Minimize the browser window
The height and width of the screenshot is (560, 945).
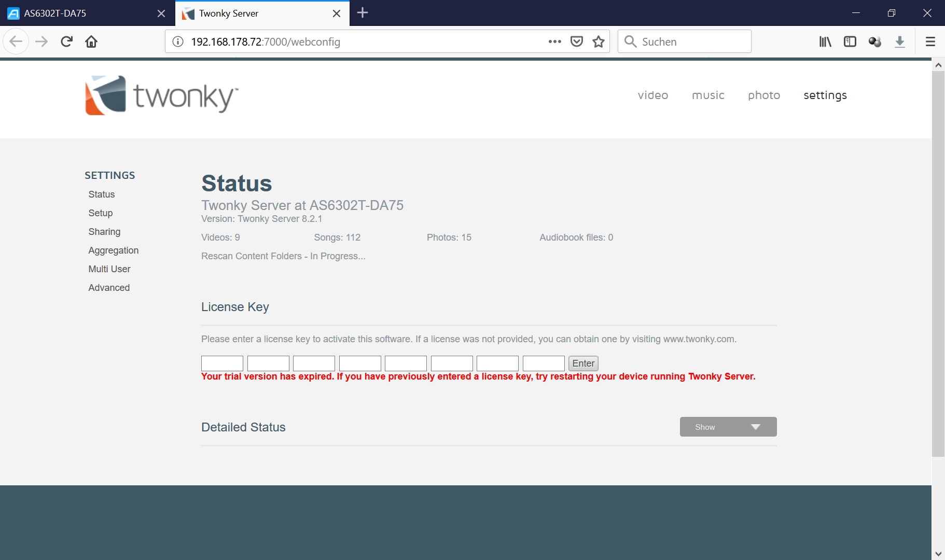coord(856,13)
